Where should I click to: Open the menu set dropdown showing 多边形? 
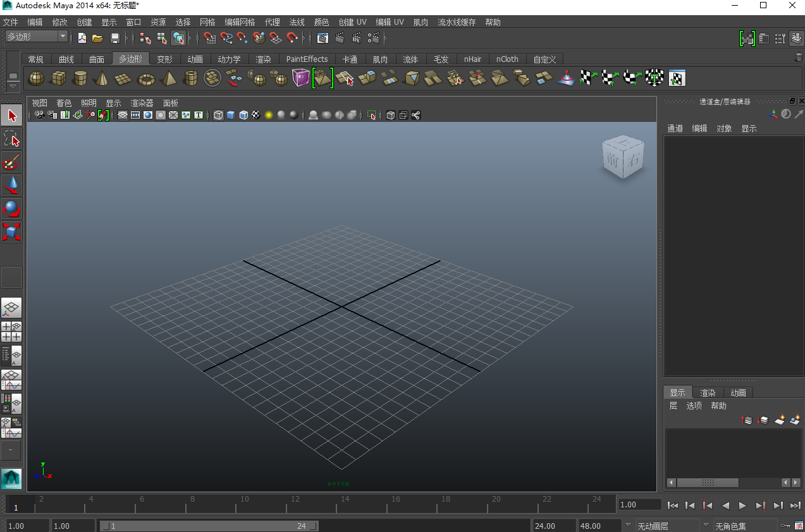click(35, 36)
